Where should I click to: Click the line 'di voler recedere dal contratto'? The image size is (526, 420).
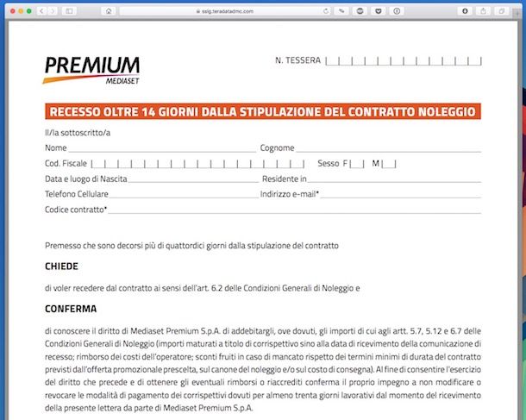tap(203, 288)
